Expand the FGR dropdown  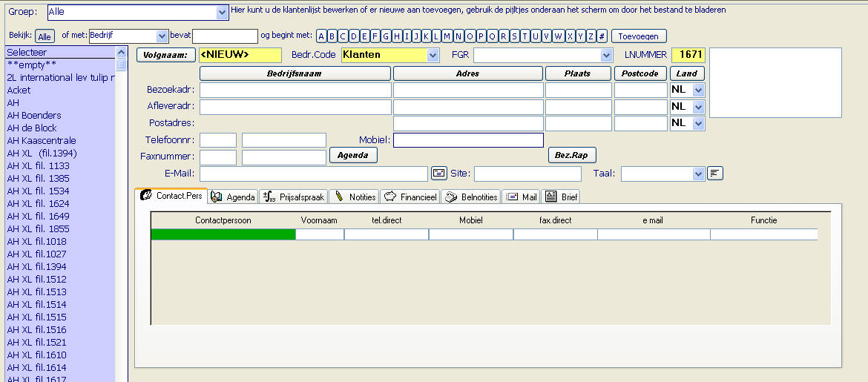coord(607,55)
